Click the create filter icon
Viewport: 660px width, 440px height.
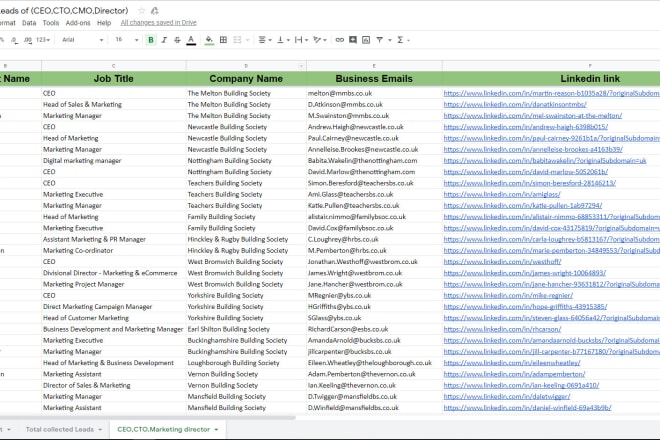[380, 40]
